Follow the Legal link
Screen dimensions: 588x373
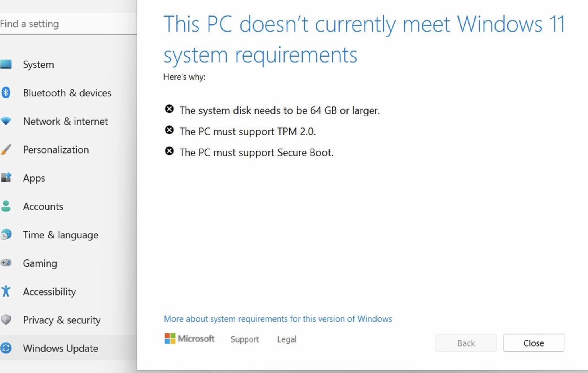point(287,339)
